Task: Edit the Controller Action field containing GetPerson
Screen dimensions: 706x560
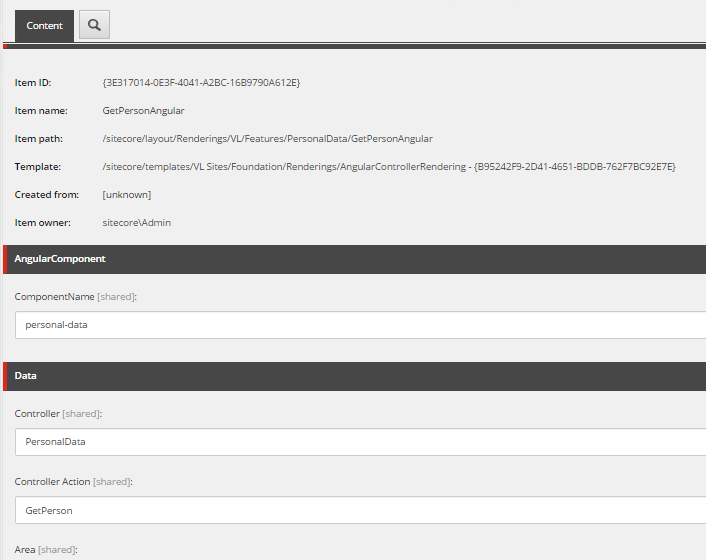Action: (360, 510)
